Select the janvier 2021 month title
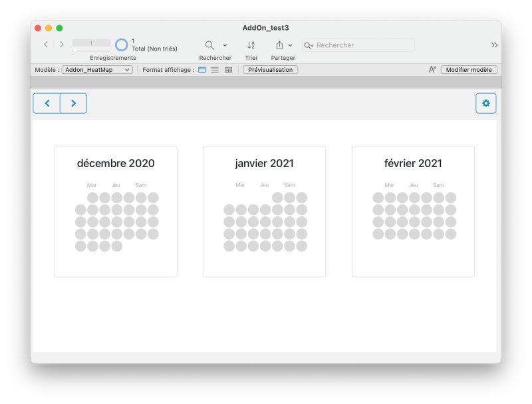 click(x=264, y=163)
